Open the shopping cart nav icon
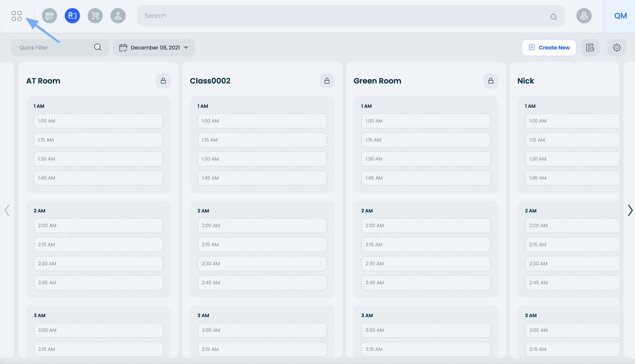Image resolution: width=635 pixels, height=364 pixels. pos(95,16)
